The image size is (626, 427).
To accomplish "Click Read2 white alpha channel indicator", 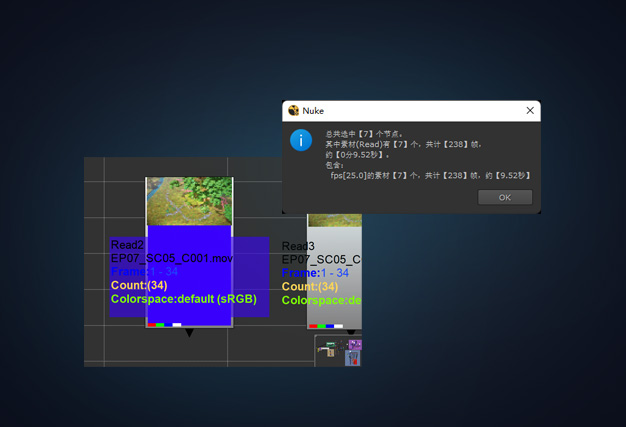I will 177,325.
